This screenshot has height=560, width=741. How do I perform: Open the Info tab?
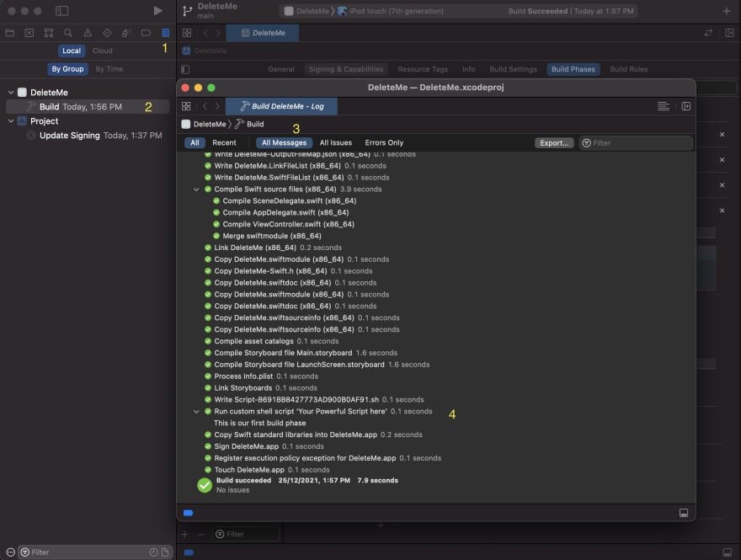469,69
